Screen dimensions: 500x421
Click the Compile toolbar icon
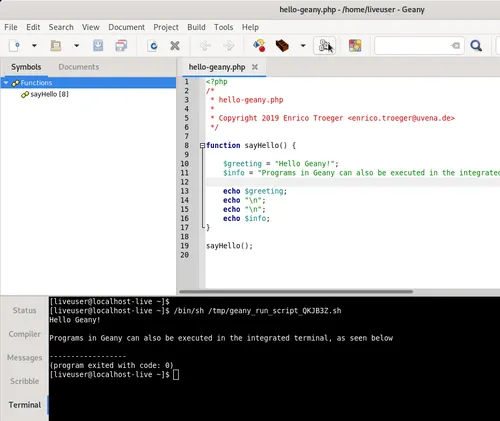259,45
